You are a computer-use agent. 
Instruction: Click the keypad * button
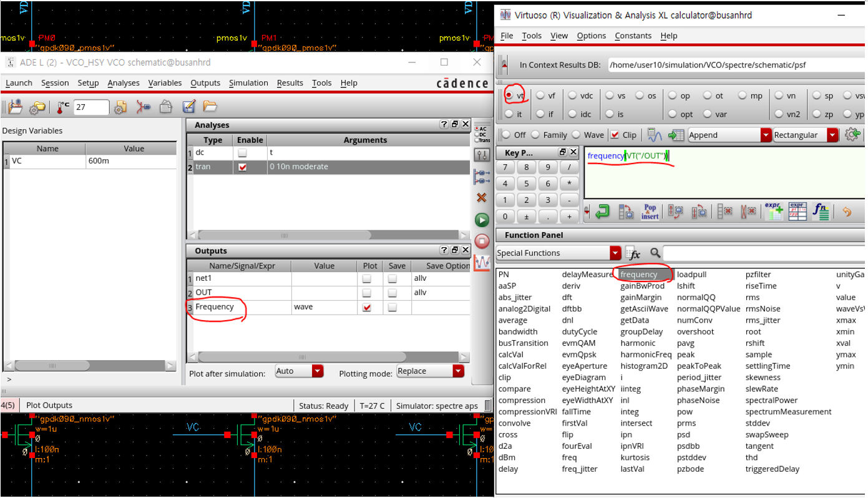coord(569,183)
